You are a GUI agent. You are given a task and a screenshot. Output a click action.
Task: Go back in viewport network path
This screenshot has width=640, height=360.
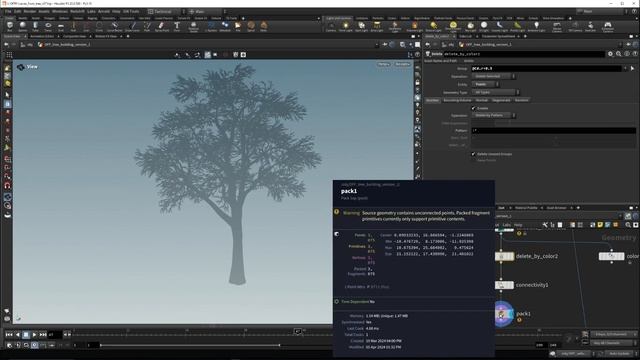click(6, 44)
